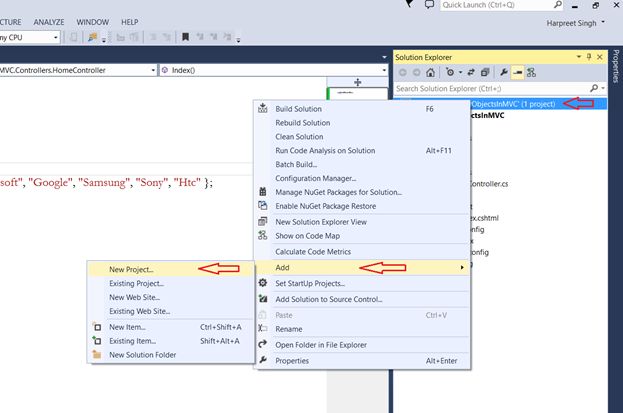Click the Forward arrow in Solution Explorer toolbar
This screenshot has height=413, width=623.
(416, 72)
